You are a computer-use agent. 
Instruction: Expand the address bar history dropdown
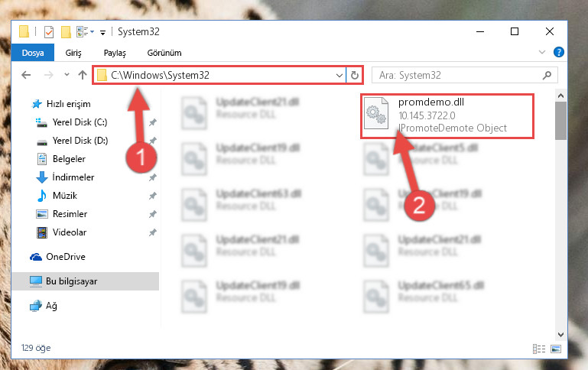pos(339,76)
